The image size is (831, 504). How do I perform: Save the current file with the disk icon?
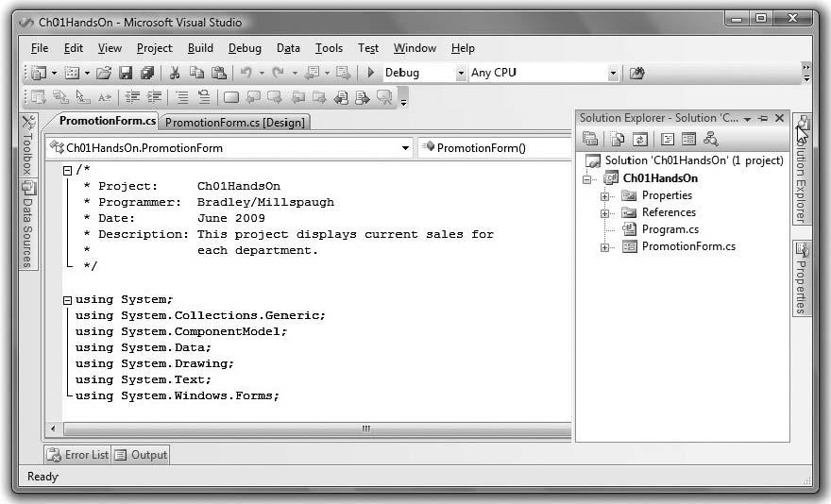(x=126, y=73)
